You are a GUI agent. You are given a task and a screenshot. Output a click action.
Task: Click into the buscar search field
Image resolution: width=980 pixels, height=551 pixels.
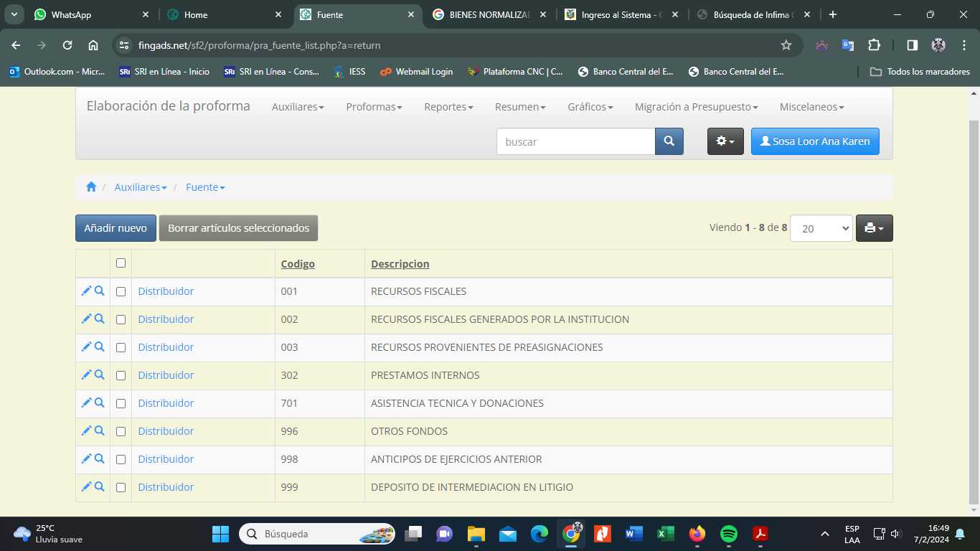(575, 141)
